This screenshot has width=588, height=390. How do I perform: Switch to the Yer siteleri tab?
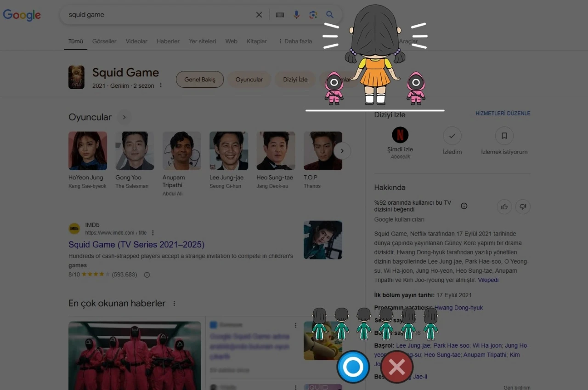point(202,41)
